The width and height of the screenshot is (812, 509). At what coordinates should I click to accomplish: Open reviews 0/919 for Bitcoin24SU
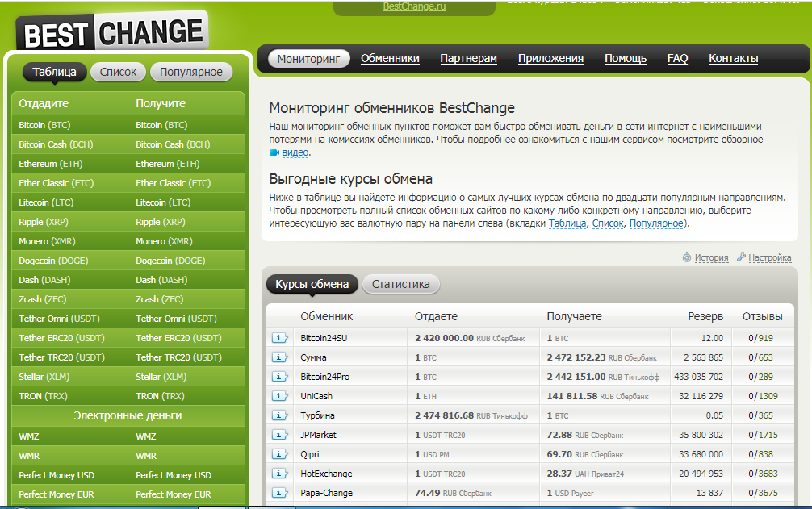[760, 338]
